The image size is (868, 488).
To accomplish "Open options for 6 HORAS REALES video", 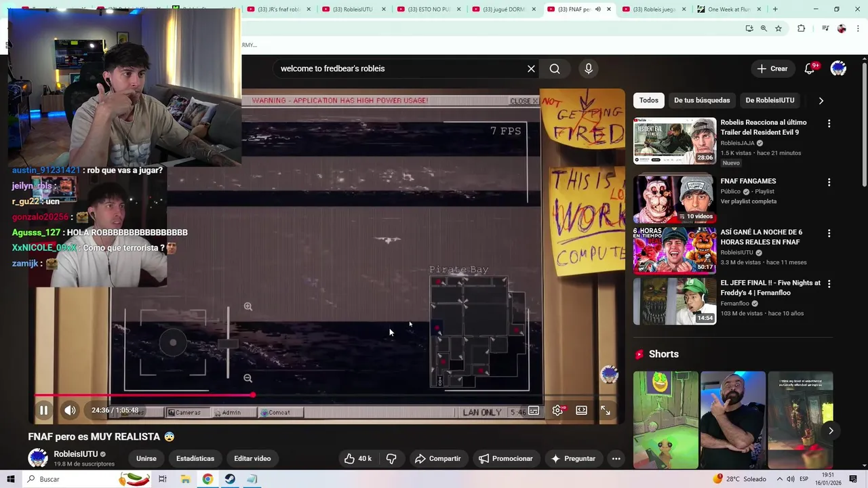I will coord(829,233).
